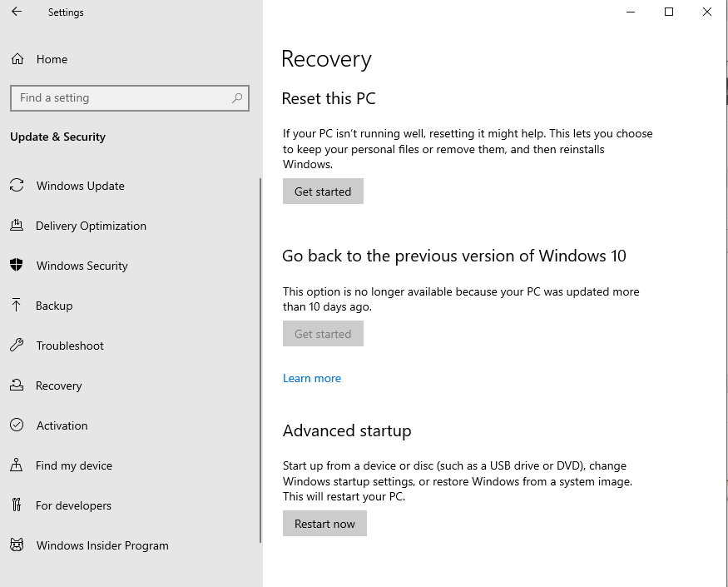
Task: Click the Windows Update sync icon
Action: click(x=17, y=185)
